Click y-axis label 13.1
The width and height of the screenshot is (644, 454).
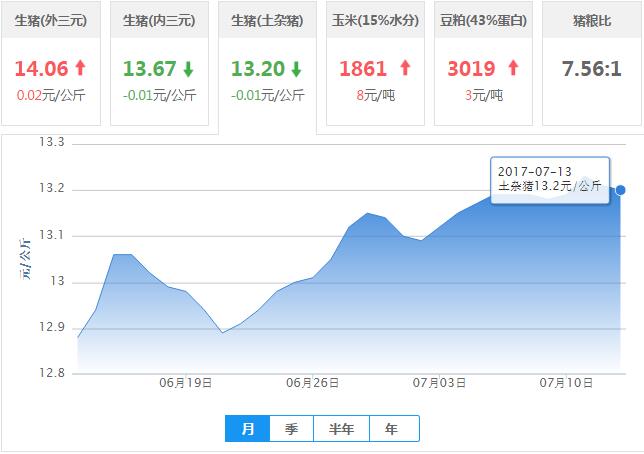point(52,235)
